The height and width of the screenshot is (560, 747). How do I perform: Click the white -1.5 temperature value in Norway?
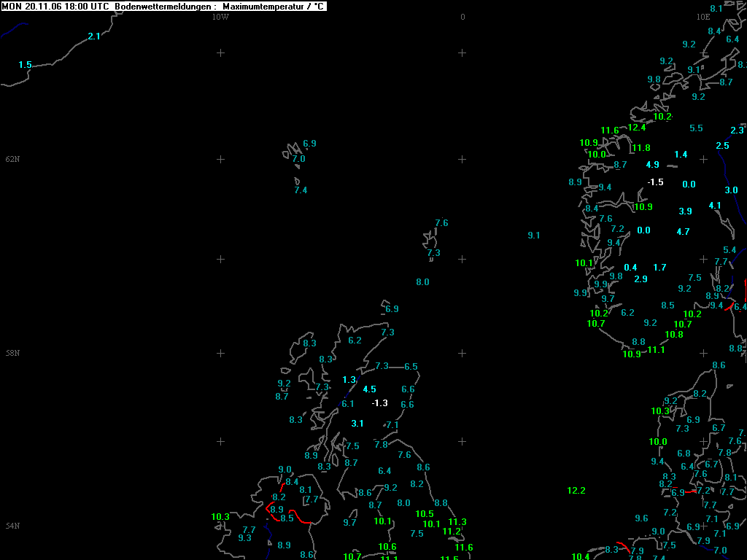(x=655, y=182)
